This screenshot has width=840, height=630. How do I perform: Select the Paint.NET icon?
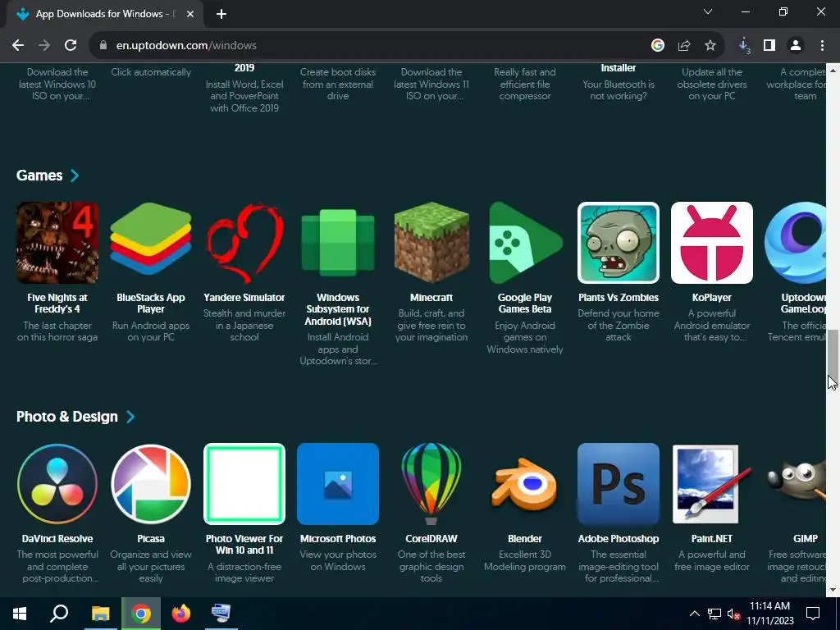[x=712, y=484]
